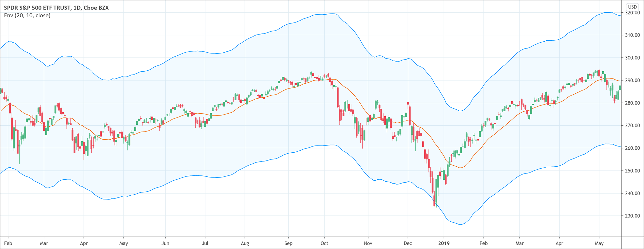The width and height of the screenshot is (644, 249).
Task: Click the rightmost May label on time axis
Action: pyautogui.click(x=599, y=243)
